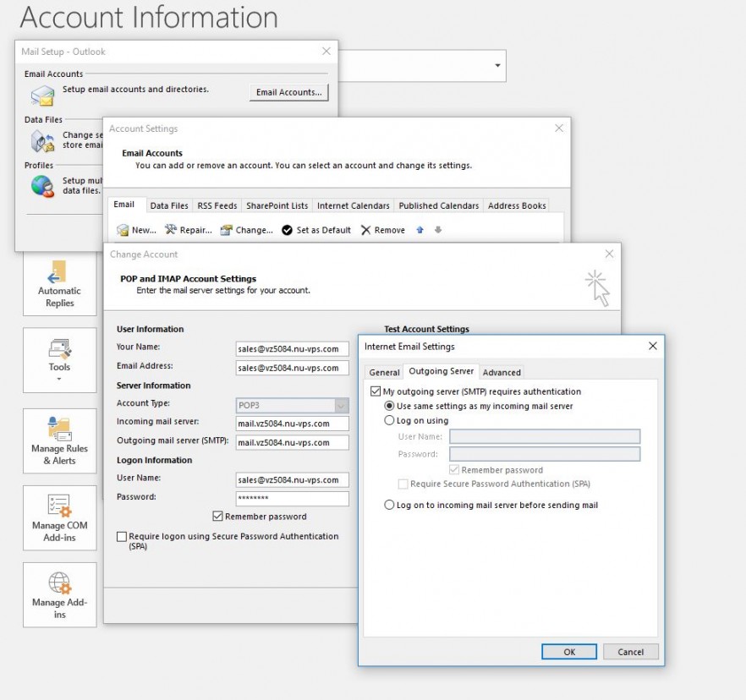Screen dimensions: 746x700
Task: Open Manage COM Add-ins icon
Action: [x=60, y=506]
